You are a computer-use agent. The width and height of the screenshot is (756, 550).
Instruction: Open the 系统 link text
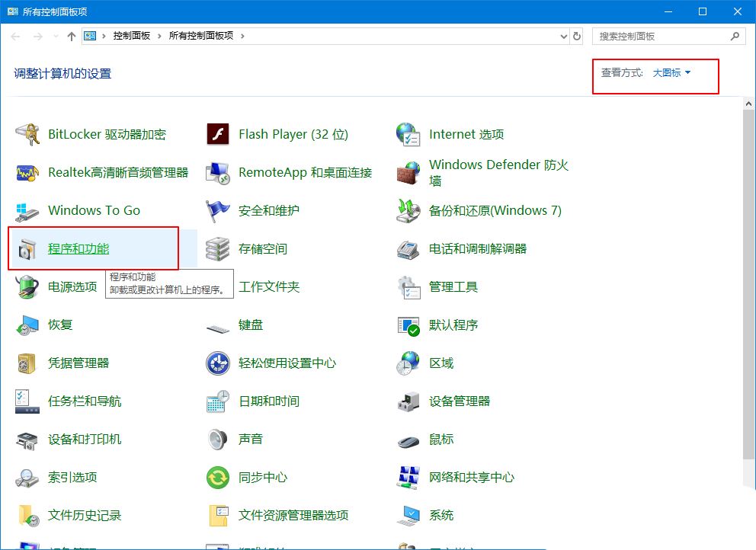(441, 515)
